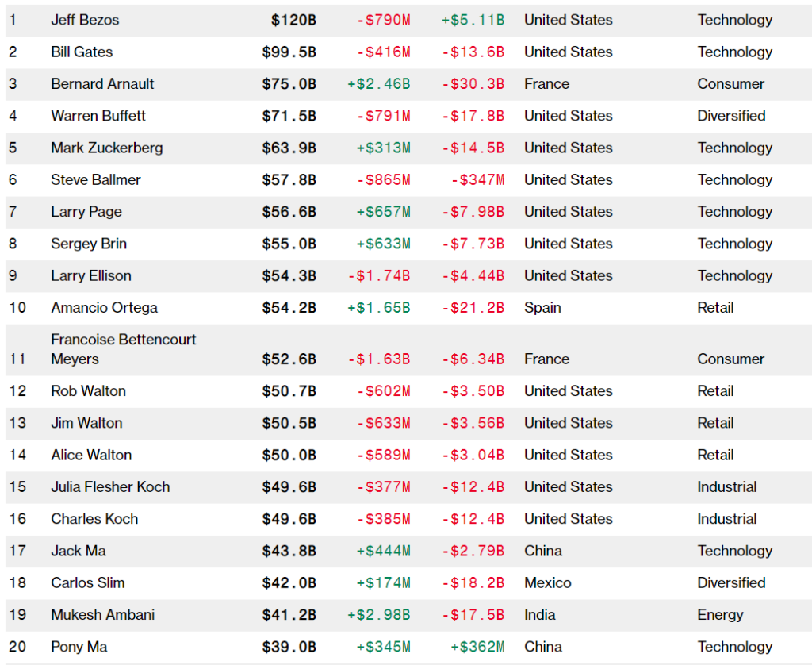Image resolution: width=812 pixels, height=665 pixels.
Task: Select Steve Ballmer's name
Action: pyautogui.click(x=95, y=179)
